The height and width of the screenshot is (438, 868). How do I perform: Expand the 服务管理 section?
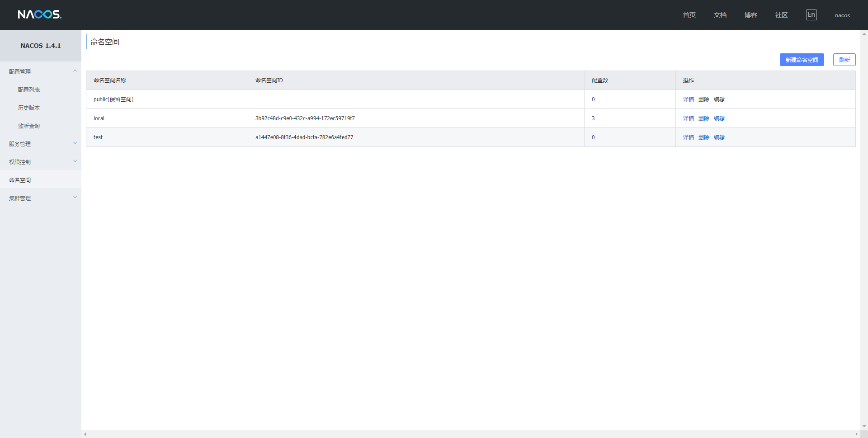tap(20, 144)
